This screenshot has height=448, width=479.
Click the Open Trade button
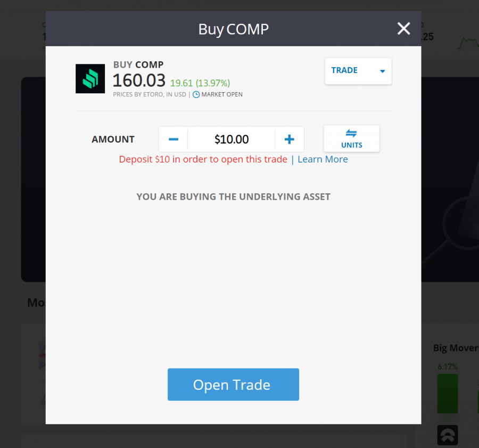click(233, 385)
